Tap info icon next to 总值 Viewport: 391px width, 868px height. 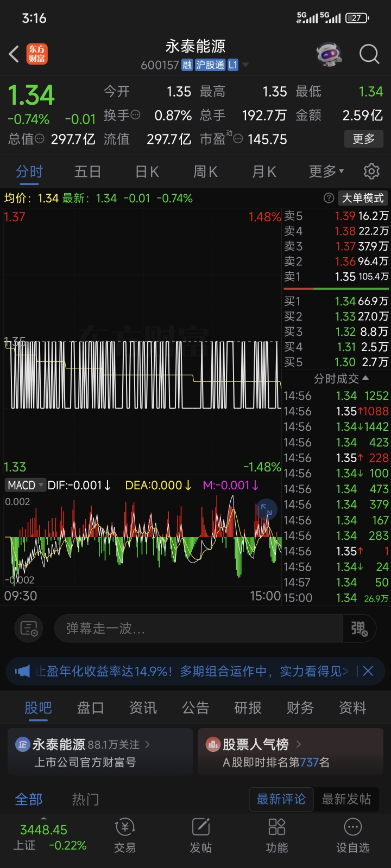40,139
